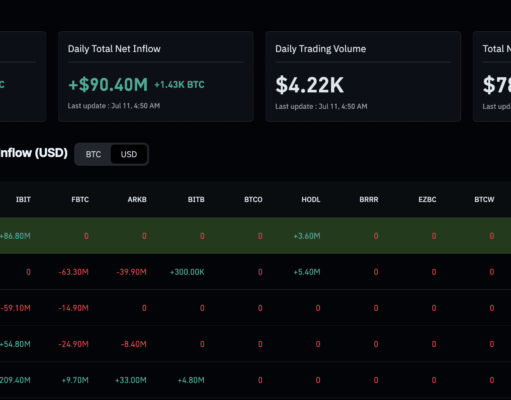Click the +3.60M HODL cell

pyautogui.click(x=307, y=236)
